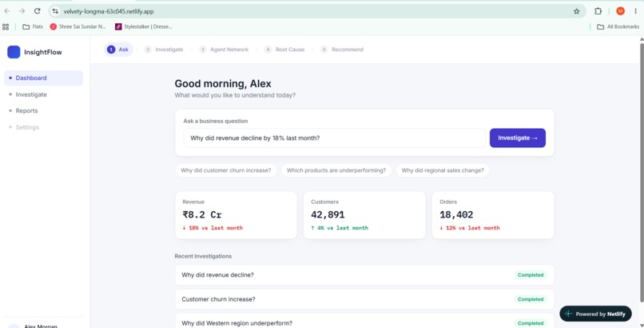
Task: Open Reports in sidebar
Action: point(43,110)
